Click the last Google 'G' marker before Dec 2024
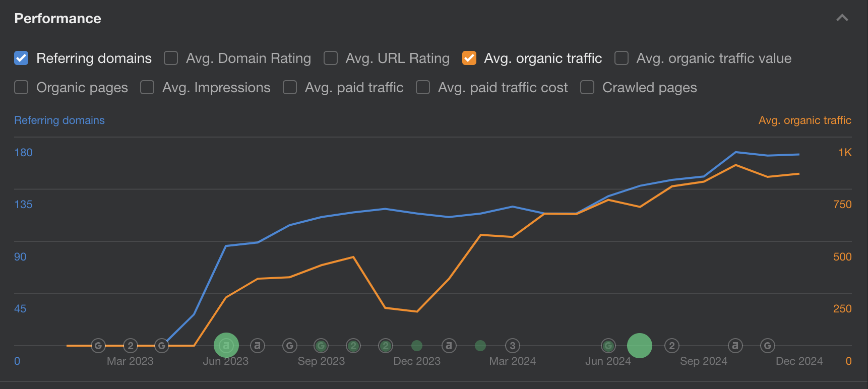The width and height of the screenshot is (868, 389). (x=767, y=346)
